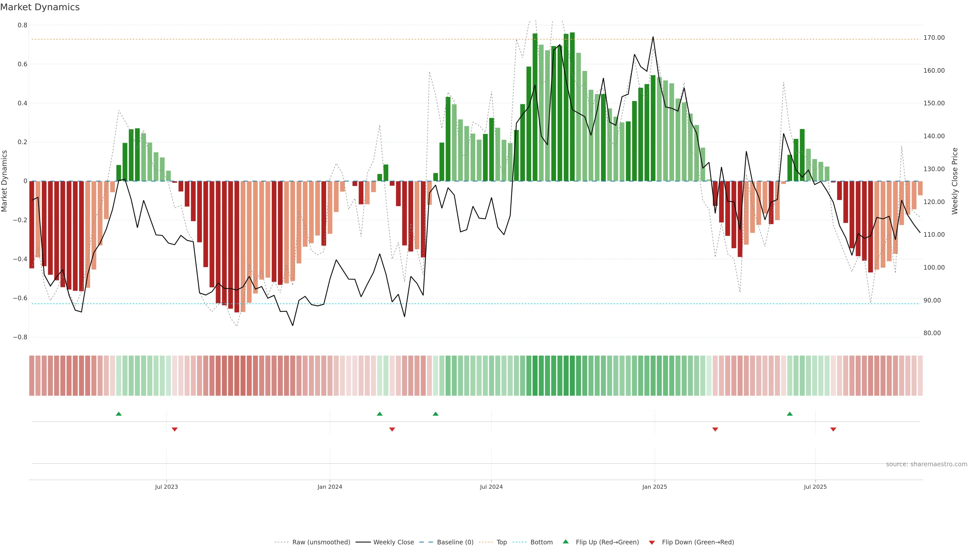Click the last red flip-down marker after Jul 2025
This screenshot has width=980, height=551.
tap(833, 429)
